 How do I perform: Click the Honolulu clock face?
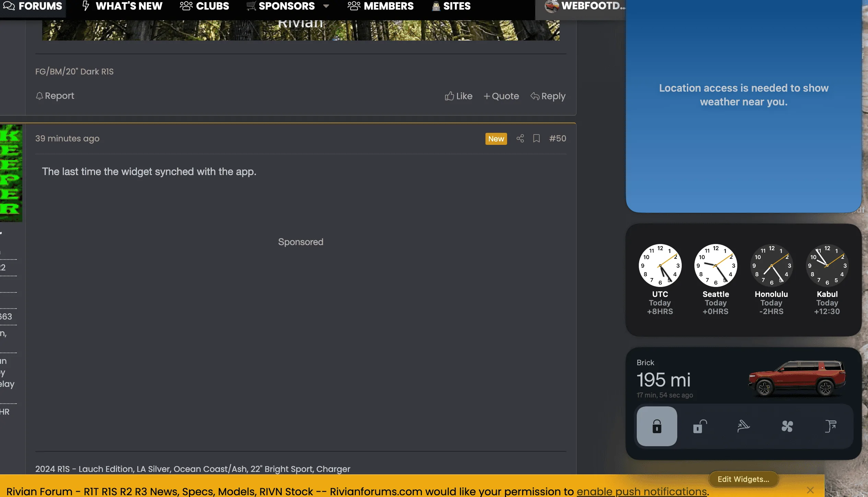click(x=772, y=265)
